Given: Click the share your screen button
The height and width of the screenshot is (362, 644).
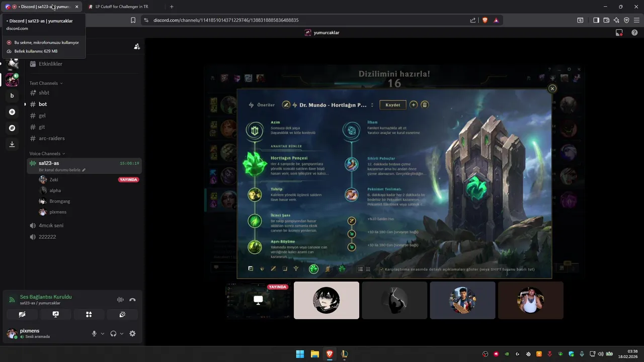Looking at the screenshot, I should (55, 314).
